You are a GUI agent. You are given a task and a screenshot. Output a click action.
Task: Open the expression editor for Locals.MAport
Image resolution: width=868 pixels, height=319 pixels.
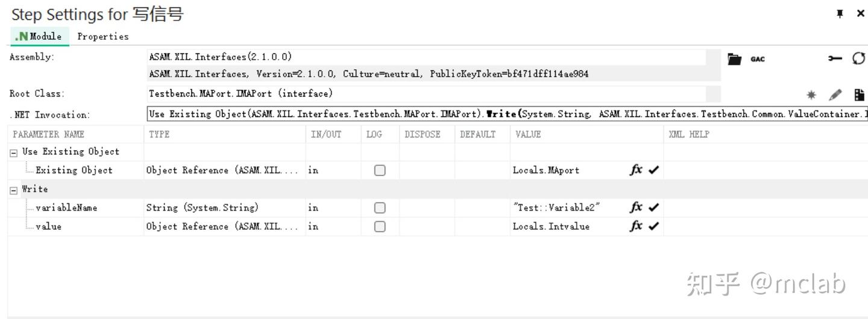[x=636, y=170]
